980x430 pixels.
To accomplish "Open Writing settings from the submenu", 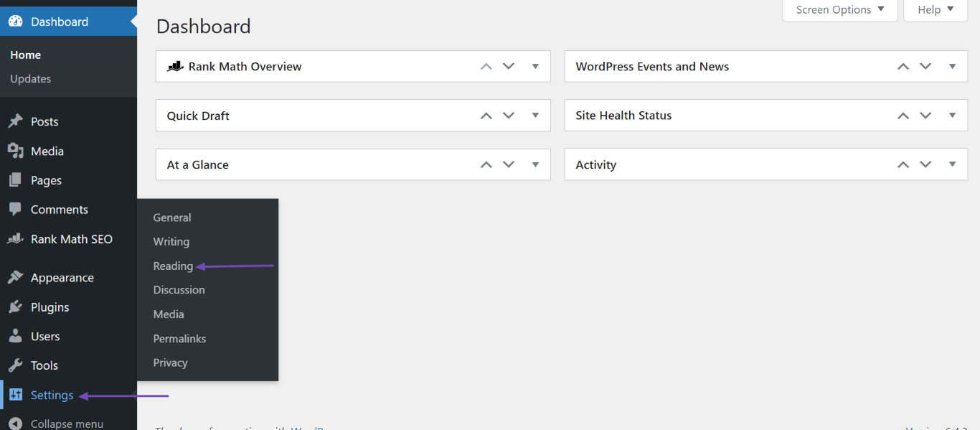I will [171, 242].
